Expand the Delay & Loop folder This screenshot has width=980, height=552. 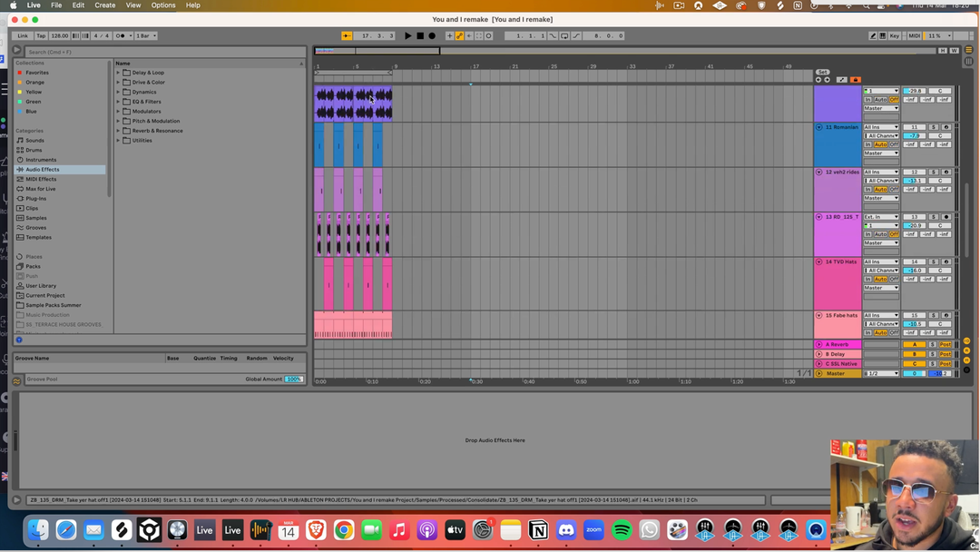click(x=118, y=73)
